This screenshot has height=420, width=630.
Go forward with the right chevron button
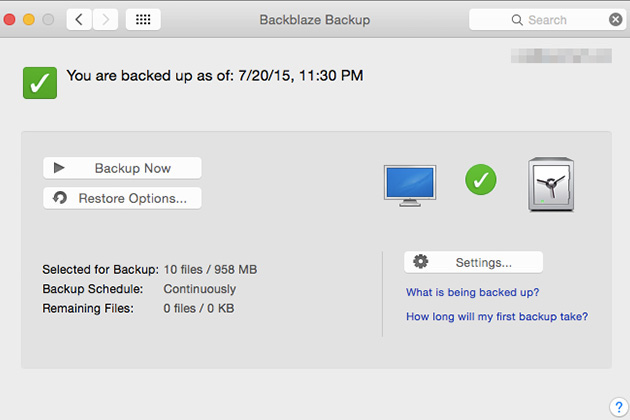coord(105,19)
